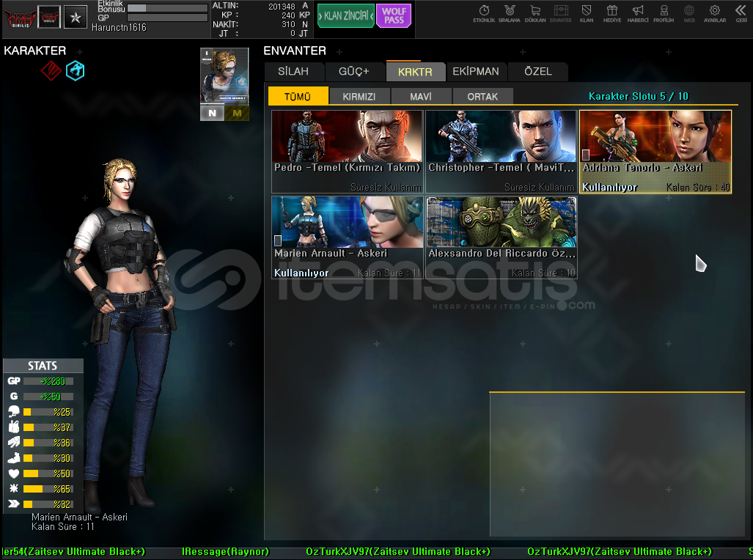Select Christopher -Temel Mavi character card
The image size is (753, 560).
coord(501,151)
